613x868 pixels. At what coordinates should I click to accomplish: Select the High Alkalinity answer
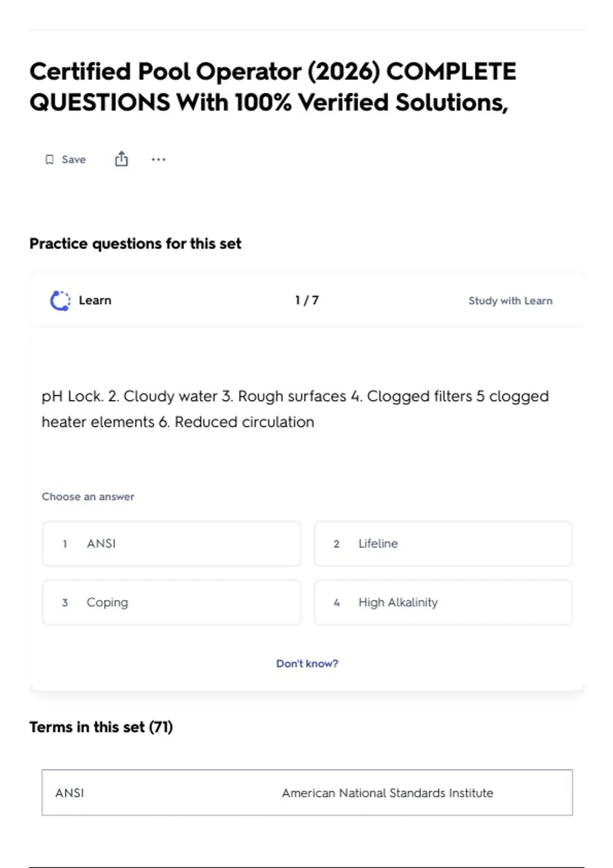tap(443, 602)
